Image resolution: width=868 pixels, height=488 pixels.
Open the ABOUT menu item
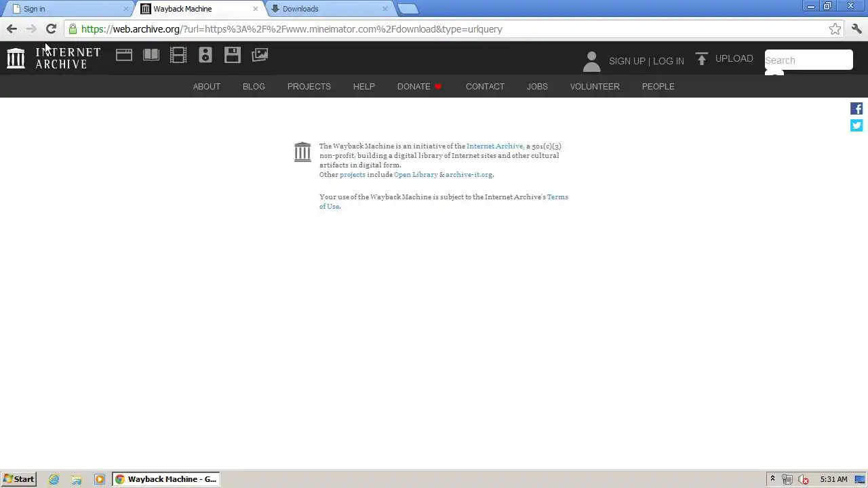[x=207, y=87]
